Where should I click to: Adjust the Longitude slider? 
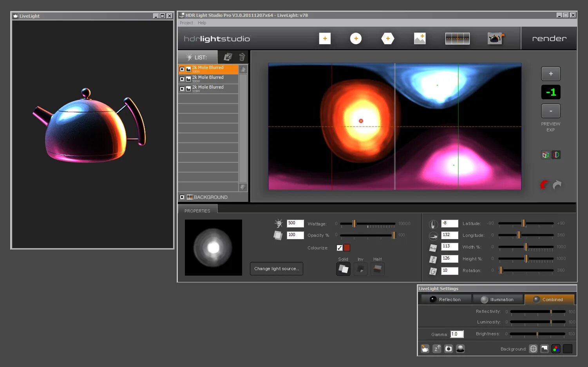click(526, 235)
